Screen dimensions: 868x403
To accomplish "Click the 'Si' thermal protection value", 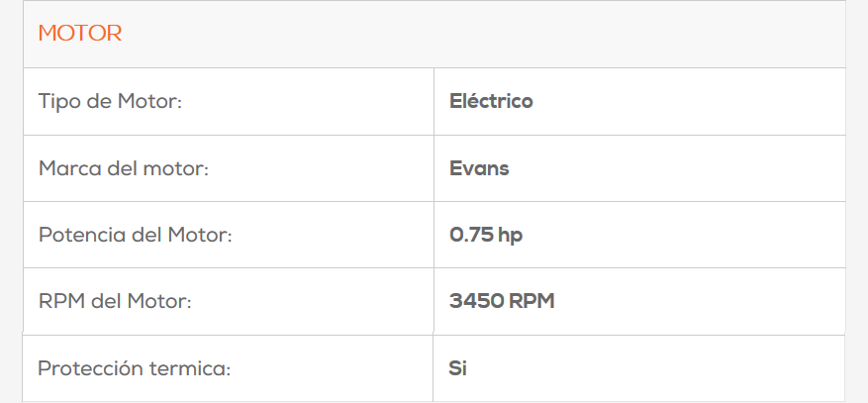I will pos(457,368).
